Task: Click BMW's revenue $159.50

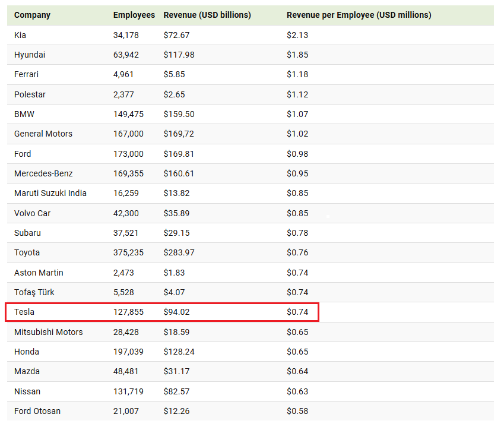Action: 179,114
